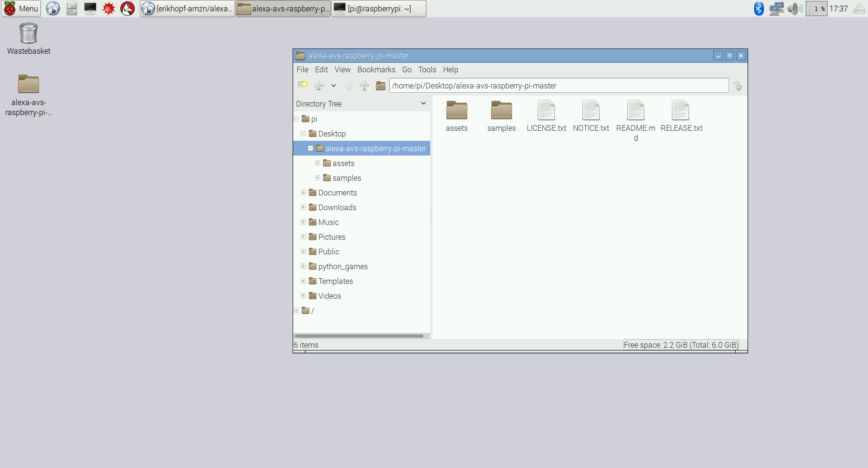Collapse the pi tree node
This screenshot has height=468, width=868.
(296, 119)
